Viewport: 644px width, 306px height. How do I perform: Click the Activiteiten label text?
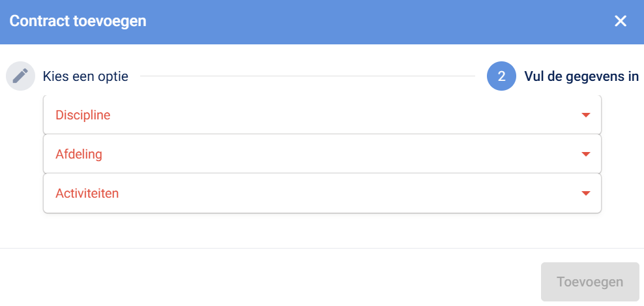(x=87, y=194)
